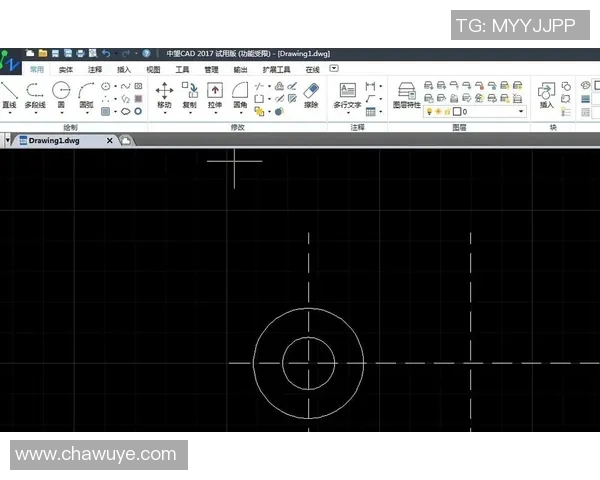Select the Arc (圆弧) tool
This screenshot has width=600, height=480.
coord(86,94)
